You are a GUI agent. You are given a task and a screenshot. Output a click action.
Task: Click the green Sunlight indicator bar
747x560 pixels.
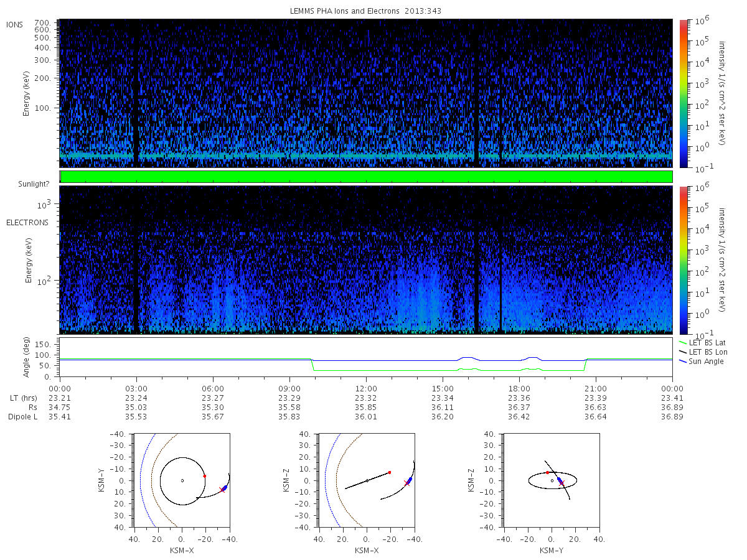pyautogui.click(x=366, y=177)
